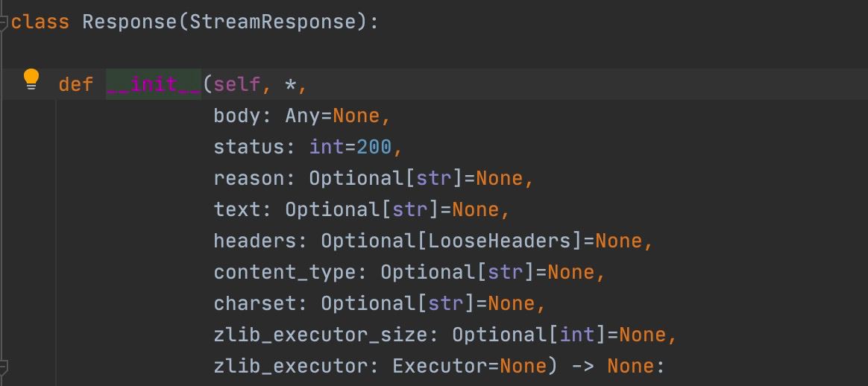
Task: Toggle the fold marker beside the zlib_executor line
Action: [x=4, y=367]
